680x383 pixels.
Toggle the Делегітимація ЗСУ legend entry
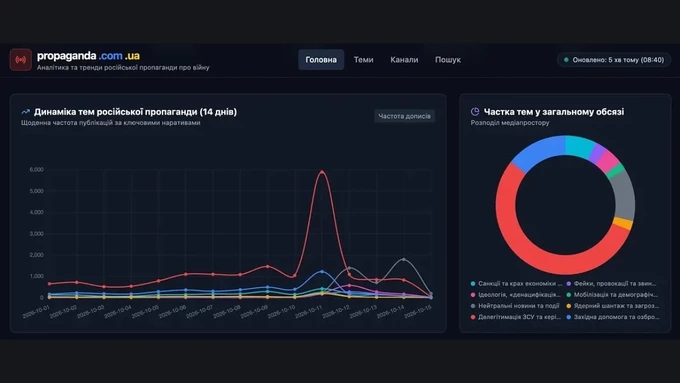516,317
